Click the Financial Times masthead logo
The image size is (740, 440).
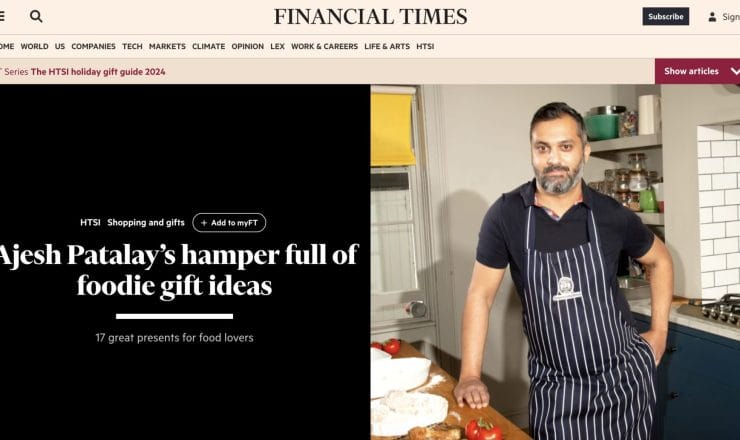tap(370, 17)
